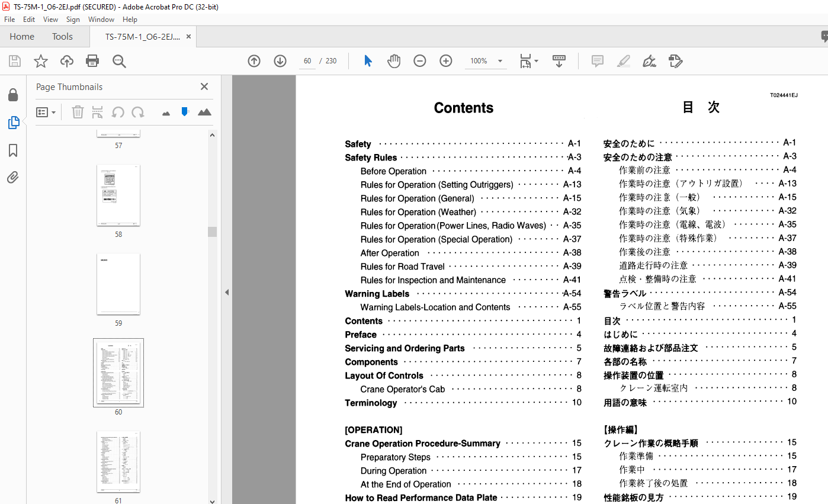Close the Page Thumbnails panel
This screenshot has width=828, height=504.
pos(204,86)
